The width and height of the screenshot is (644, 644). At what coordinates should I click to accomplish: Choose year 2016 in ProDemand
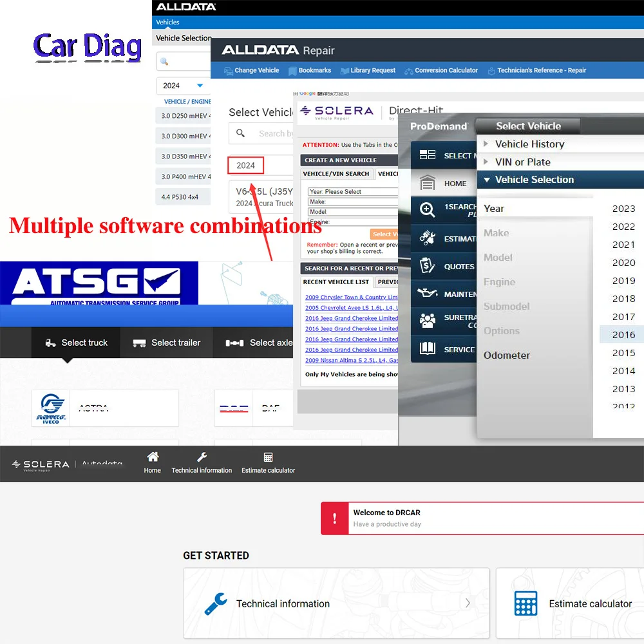click(x=623, y=335)
